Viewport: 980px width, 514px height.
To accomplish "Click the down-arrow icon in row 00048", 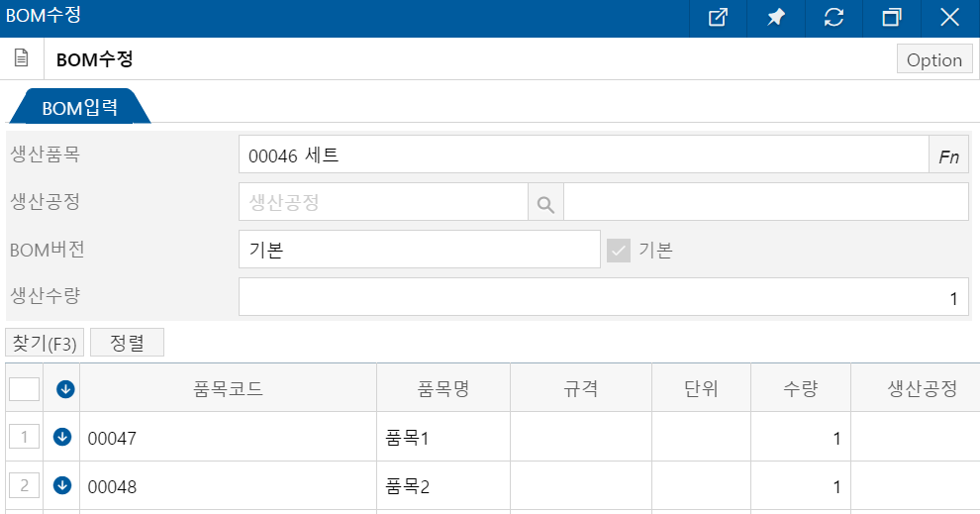I will click(62, 485).
